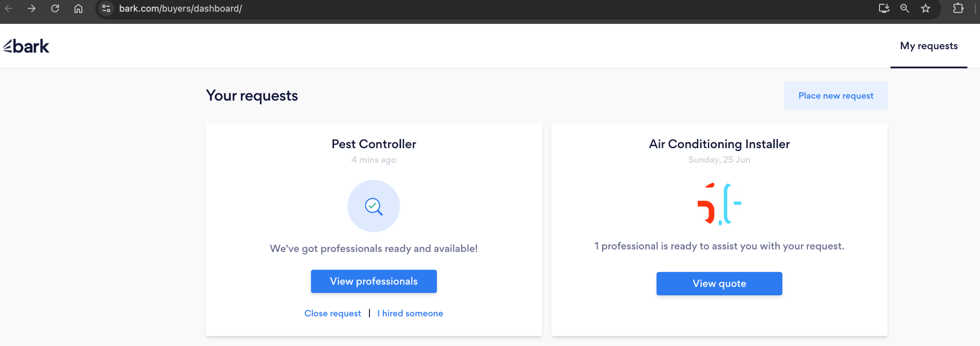Click the Bark logo
980x346 pixels.
tap(26, 46)
